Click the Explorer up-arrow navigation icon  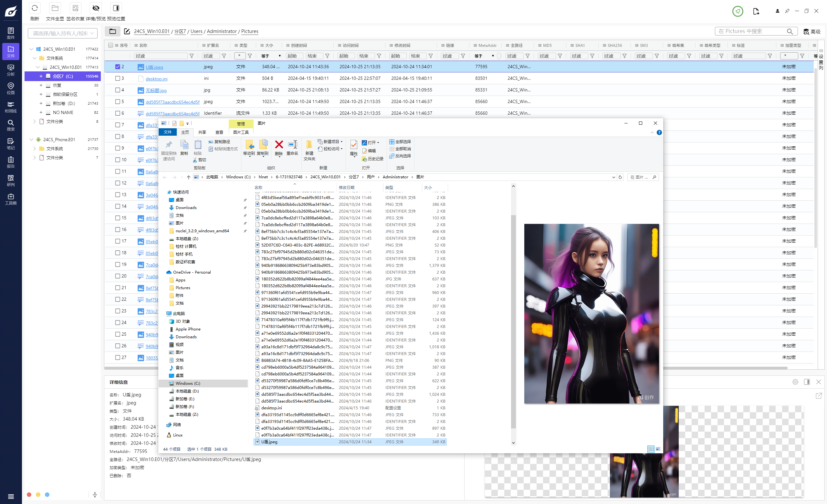(189, 177)
